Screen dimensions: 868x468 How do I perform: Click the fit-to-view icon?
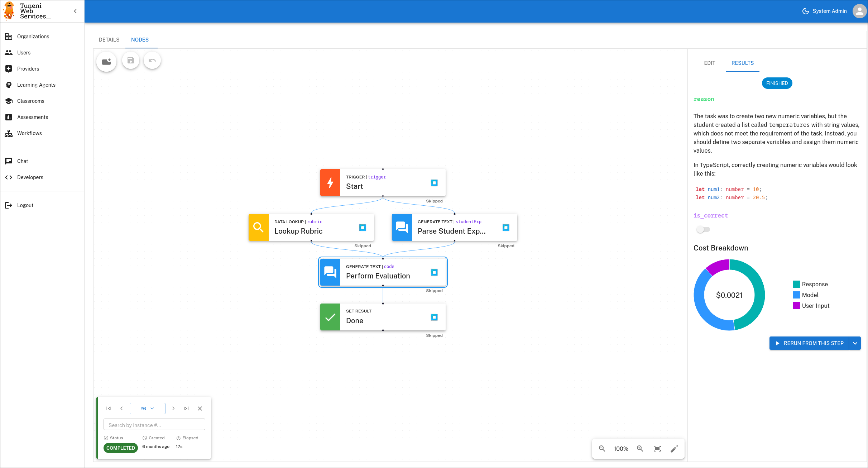point(657,449)
